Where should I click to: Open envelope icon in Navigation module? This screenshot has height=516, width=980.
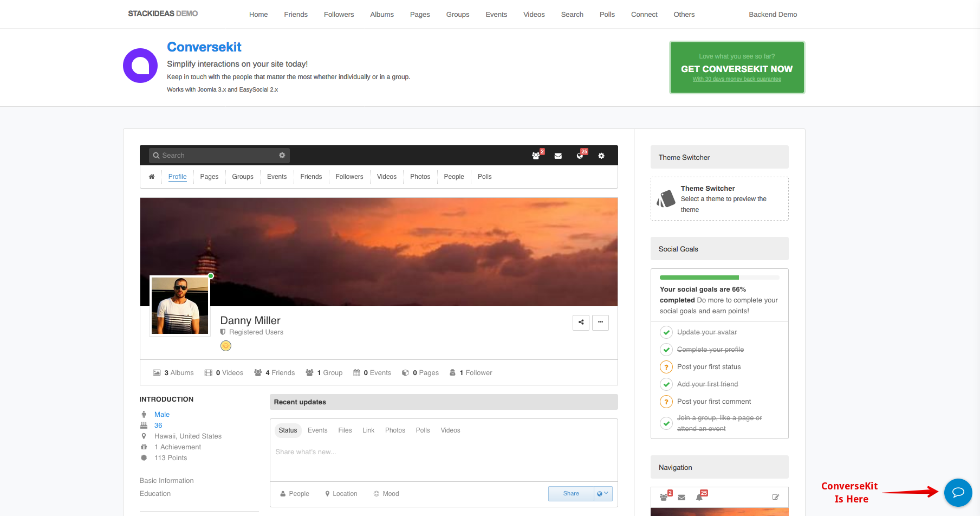click(x=682, y=497)
